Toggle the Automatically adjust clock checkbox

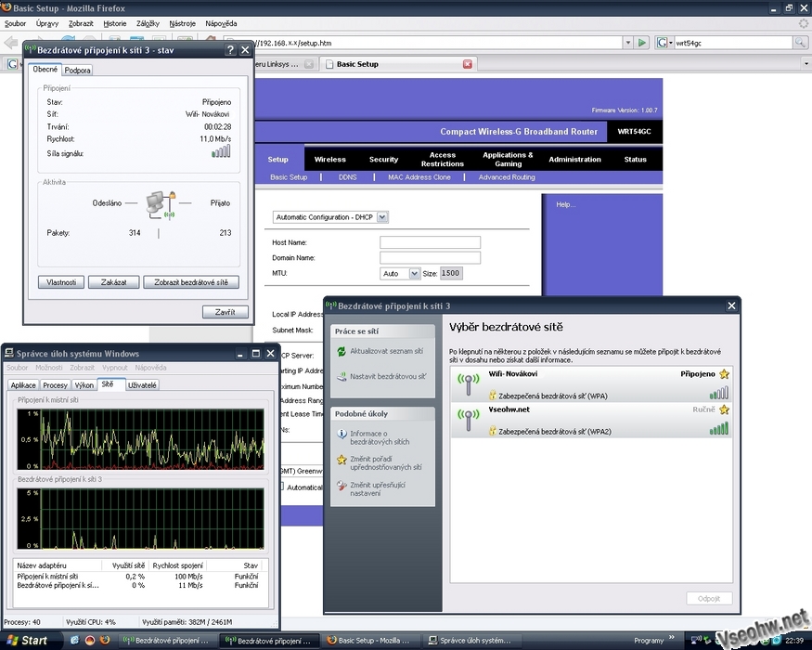pos(282,487)
